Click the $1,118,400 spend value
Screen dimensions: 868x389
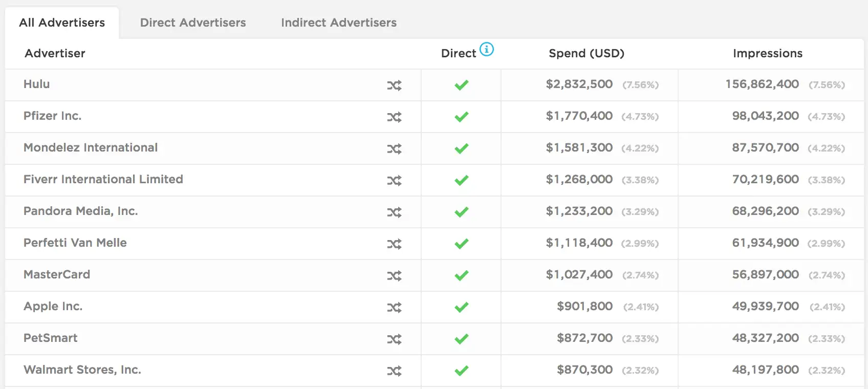coord(579,243)
